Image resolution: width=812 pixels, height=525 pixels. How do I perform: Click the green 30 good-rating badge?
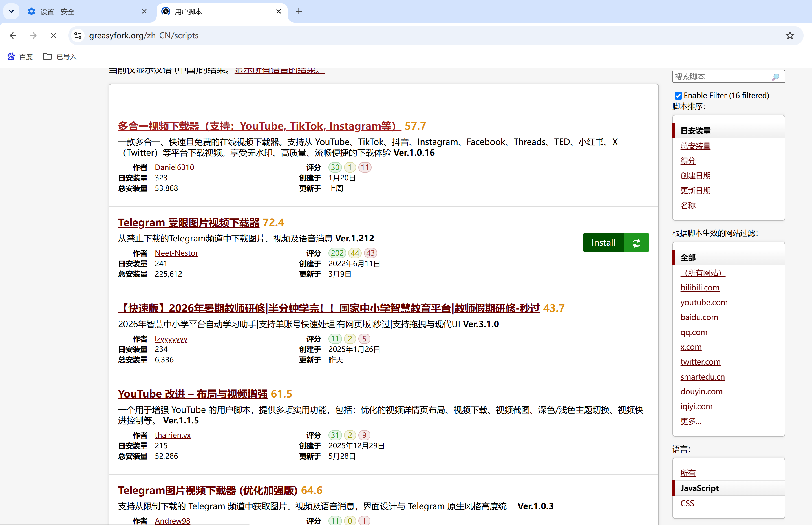(x=335, y=167)
